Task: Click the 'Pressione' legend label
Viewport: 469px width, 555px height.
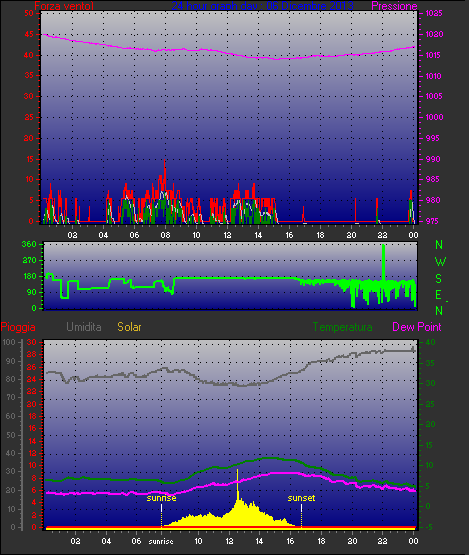Action: click(394, 6)
